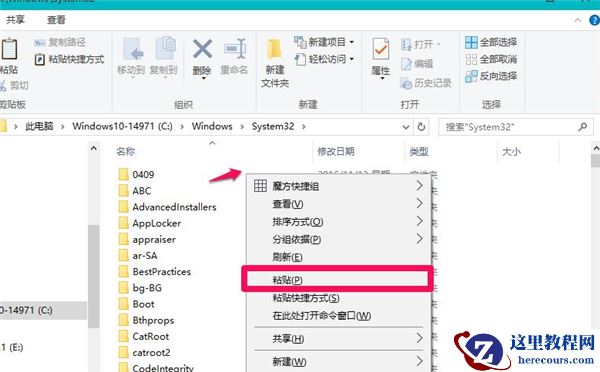This screenshot has width=600, height=372.
Task: Open the address bar history dropdown
Action: [406, 127]
